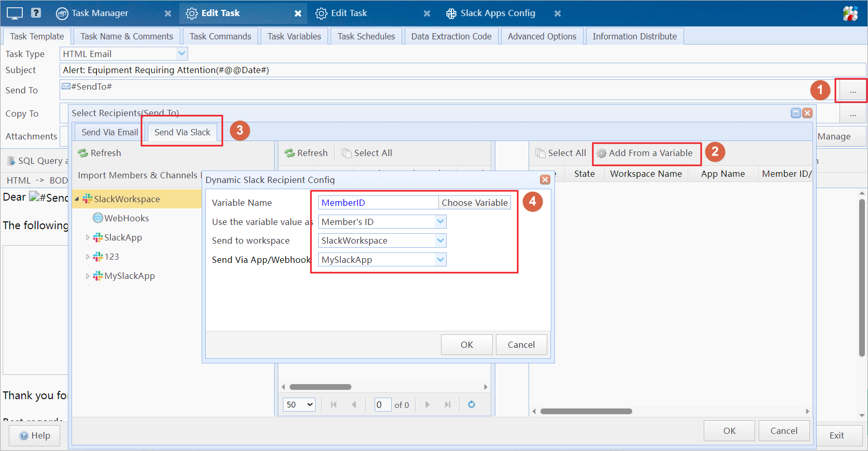This screenshot has height=451, width=868.
Task: Switch to the Send Via Email tab
Action: pyautogui.click(x=110, y=132)
